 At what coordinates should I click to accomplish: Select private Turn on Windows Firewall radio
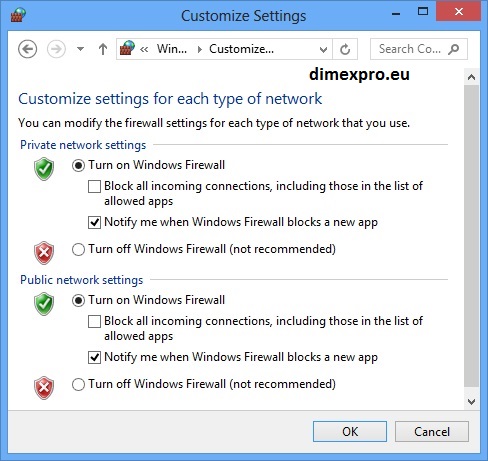78,165
